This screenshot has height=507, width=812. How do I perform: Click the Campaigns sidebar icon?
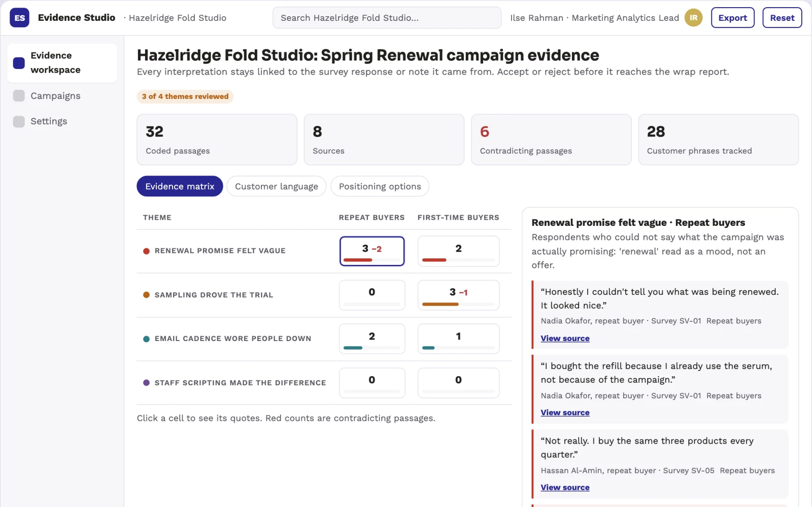click(x=19, y=96)
